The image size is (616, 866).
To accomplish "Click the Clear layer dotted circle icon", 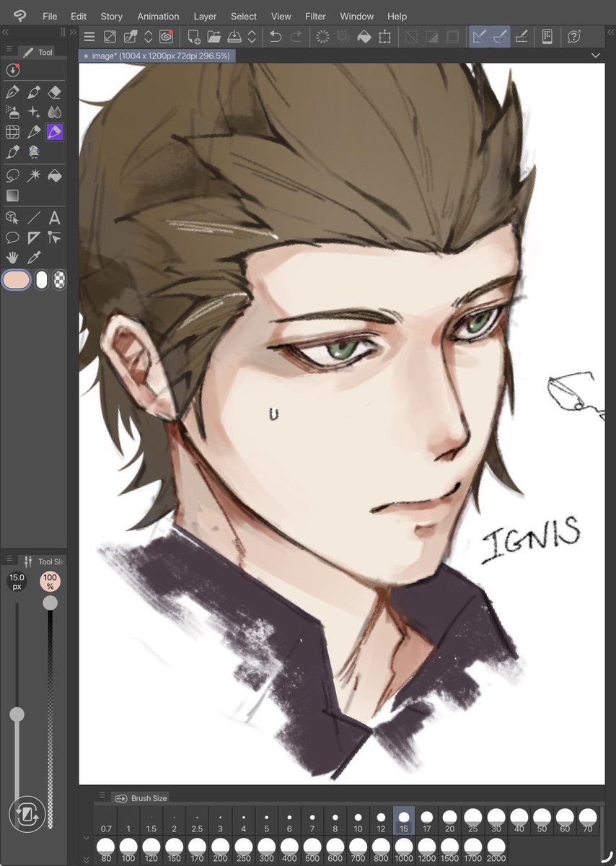I will click(x=322, y=37).
